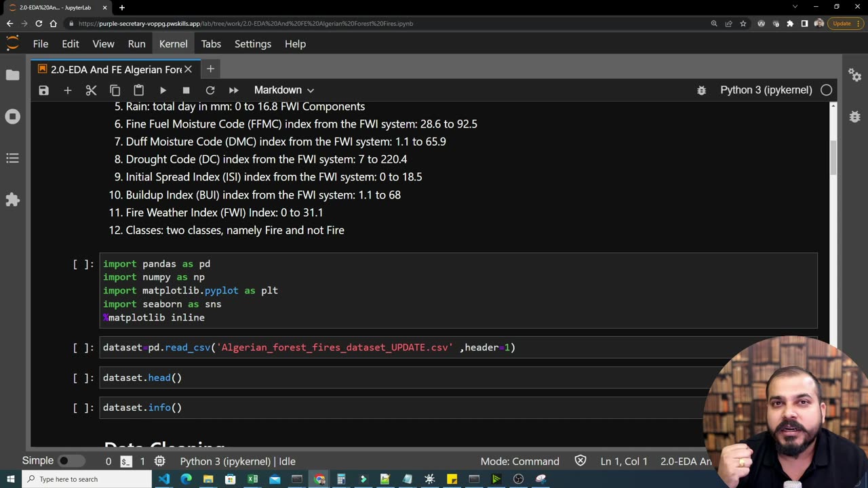Image resolution: width=868 pixels, height=488 pixels.
Task: Click the kernel chip icon in status bar
Action: [x=159, y=461]
